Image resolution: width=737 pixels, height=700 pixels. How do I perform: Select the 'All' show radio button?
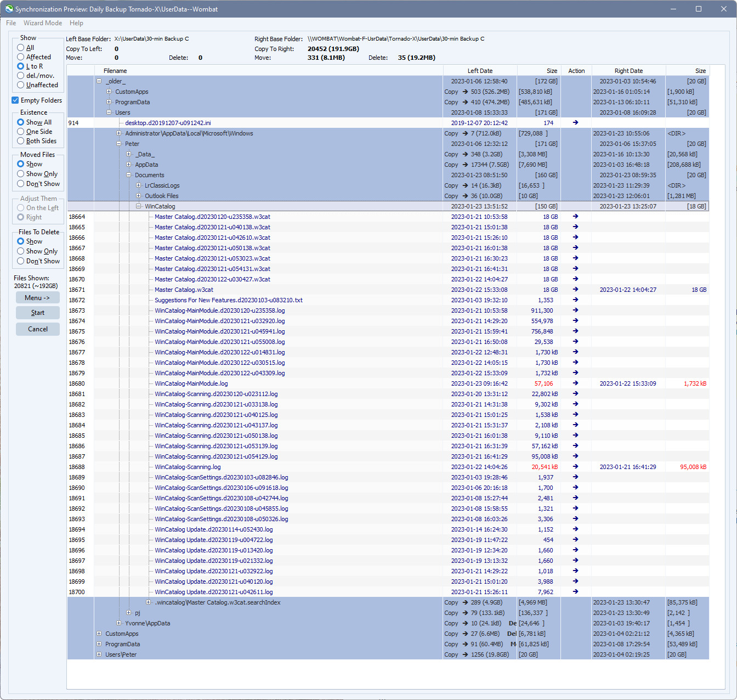click(x=21, y=48)
